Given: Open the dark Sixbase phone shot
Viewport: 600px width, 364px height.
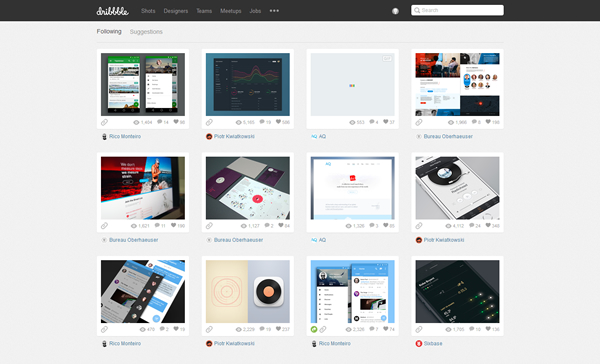Looking at the screenshot, I should (457, 292).
